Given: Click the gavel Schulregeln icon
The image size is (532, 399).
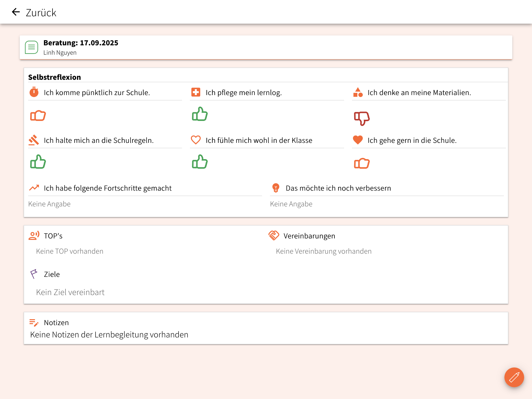Looking at the screenshot, I should pyautogui.click(x=34, y=140).
